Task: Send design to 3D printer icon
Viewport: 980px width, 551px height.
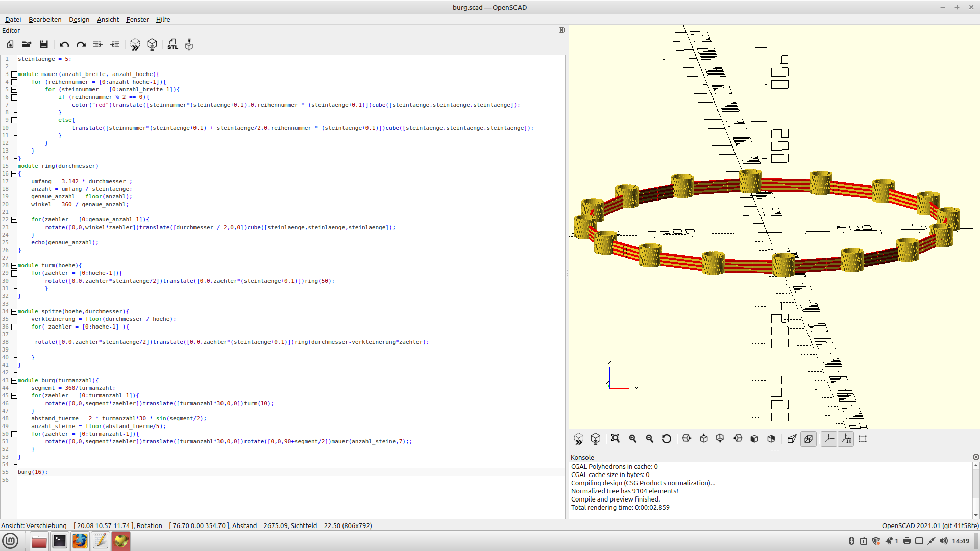Action: [189, 45]
